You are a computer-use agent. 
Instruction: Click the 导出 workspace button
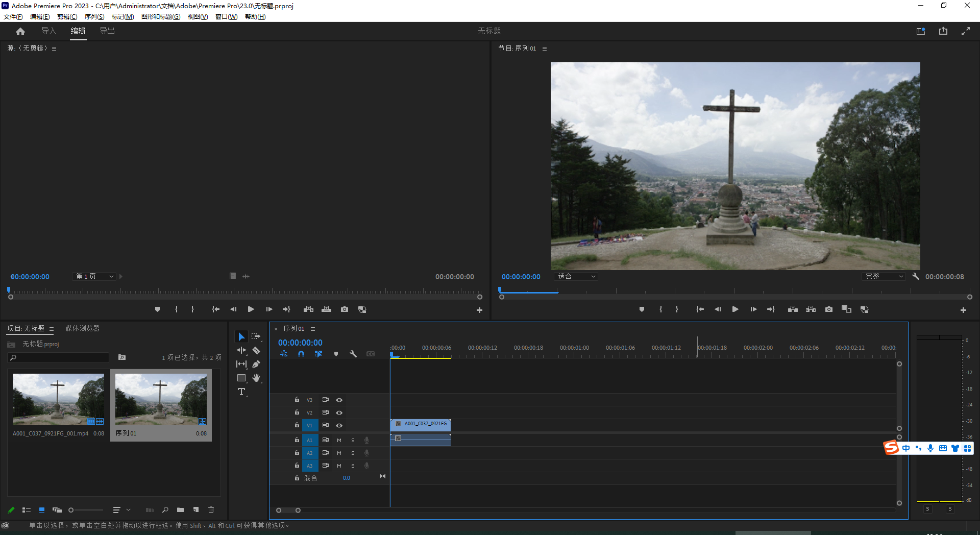pos(107,31)
